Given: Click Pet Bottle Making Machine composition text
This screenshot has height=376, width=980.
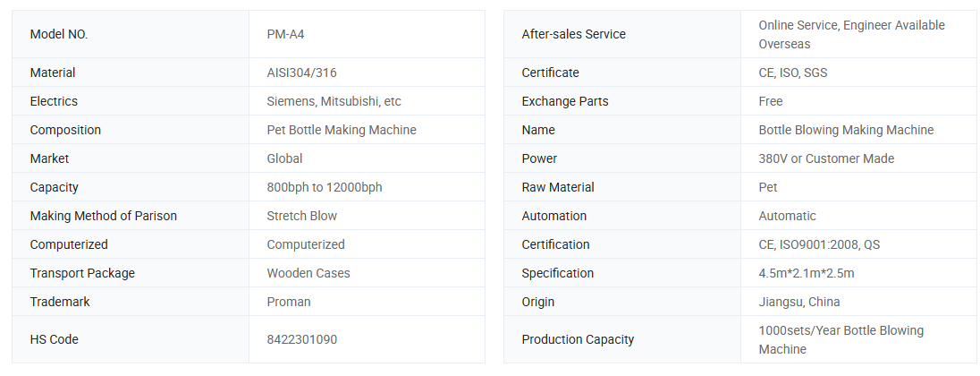Looking at the screenshot, I should (x=342, y=130).
